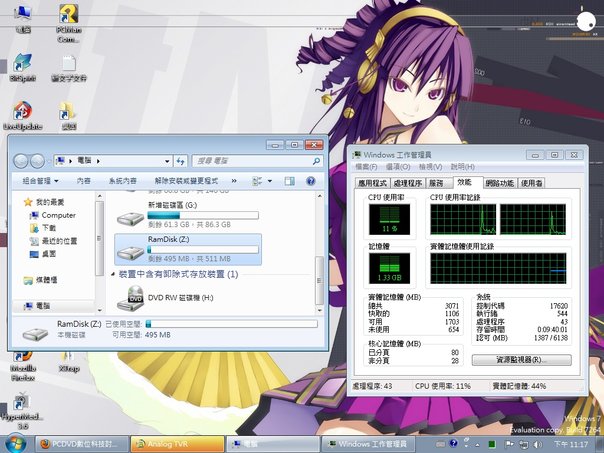Viewport: 604px width, 453px height.
Task: Open the recent pages dropdown beside Forward
Action: (48, 161)
